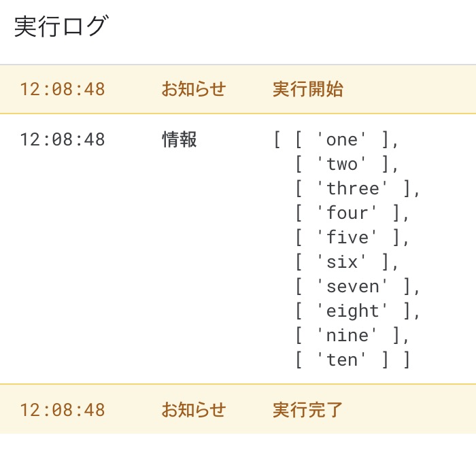Click the 実行ログ heading

[x=61, y=27]
